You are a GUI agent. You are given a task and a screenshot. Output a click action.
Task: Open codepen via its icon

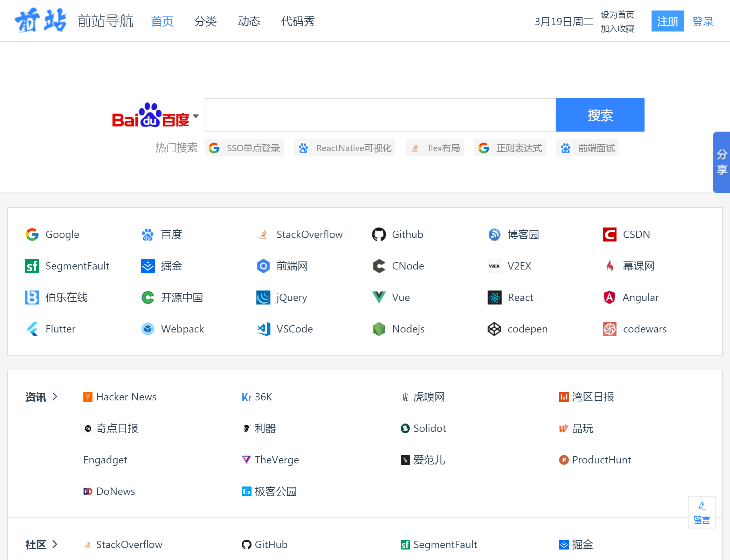click(494, 329)
